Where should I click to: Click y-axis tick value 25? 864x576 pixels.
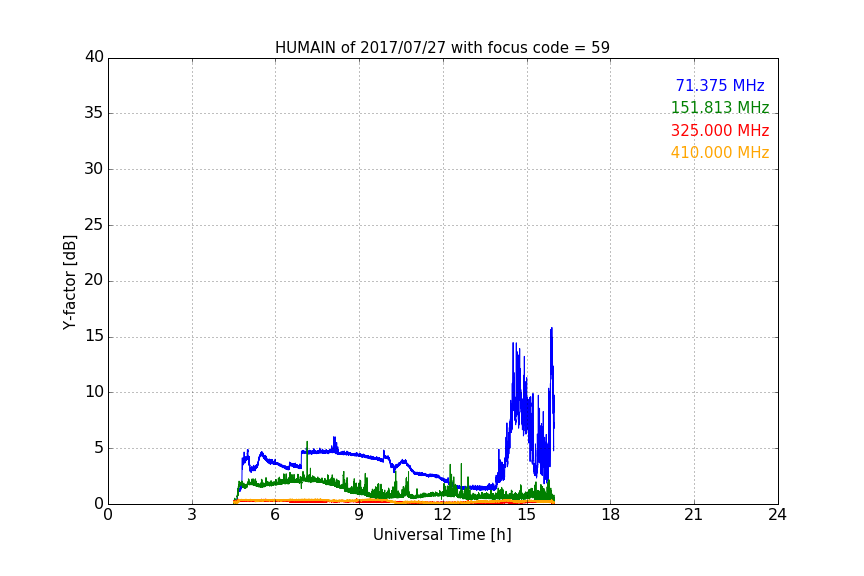tap(94, 225)
